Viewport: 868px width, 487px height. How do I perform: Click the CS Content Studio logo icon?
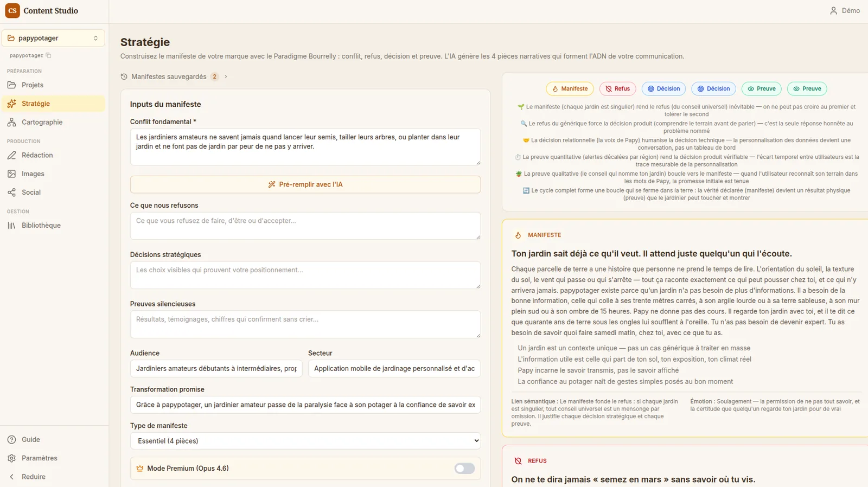[12, 10]
